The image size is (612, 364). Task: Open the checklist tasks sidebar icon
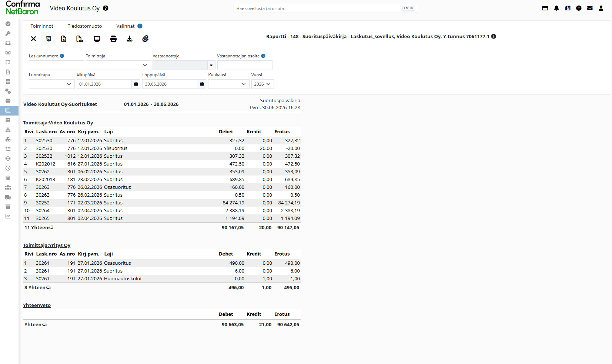8,149
